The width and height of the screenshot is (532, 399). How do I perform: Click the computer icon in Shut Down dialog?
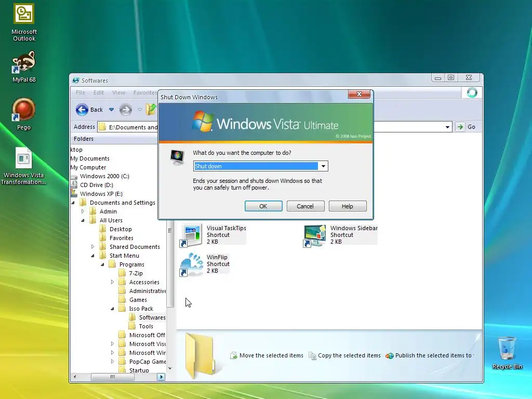click(178, 157)
